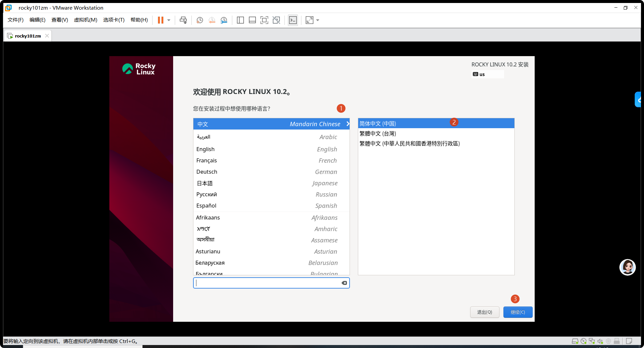Select the Amharic language row

271,229
